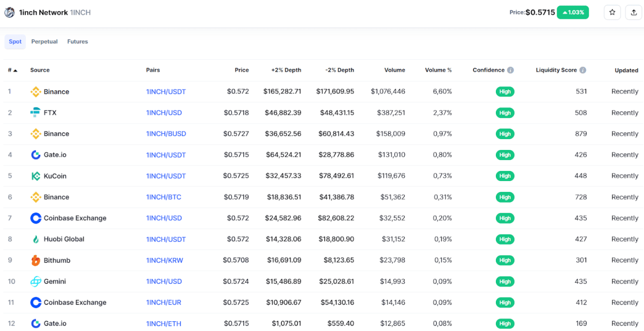Viewport: 644px width, 331px height.
Task: Open the Confidence info tooltip icon
Action: (x=510, y=70)
